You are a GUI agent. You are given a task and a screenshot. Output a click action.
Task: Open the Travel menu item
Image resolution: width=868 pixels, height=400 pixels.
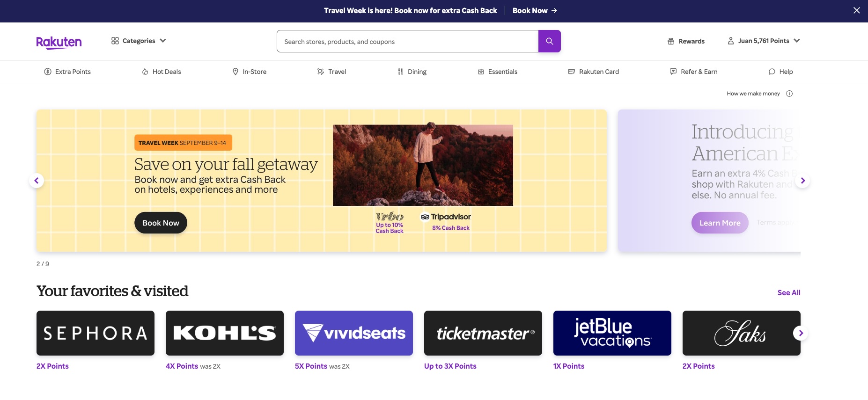click(x=331, y=72)
